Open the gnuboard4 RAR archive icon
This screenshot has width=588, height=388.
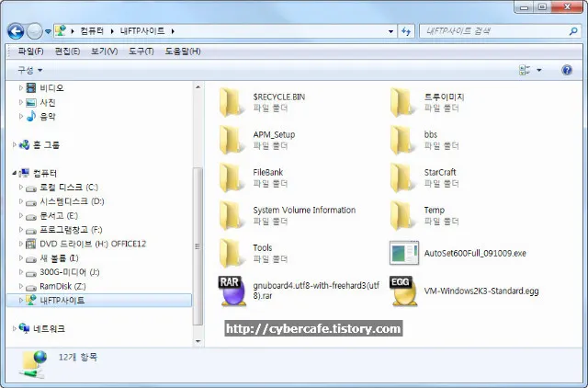pos(229,291)
